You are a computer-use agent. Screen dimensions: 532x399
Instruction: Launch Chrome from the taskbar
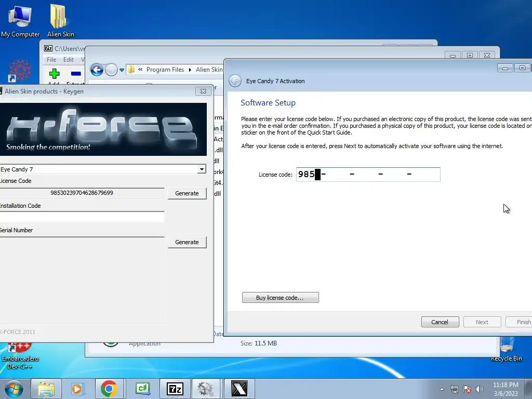(109, 389)
